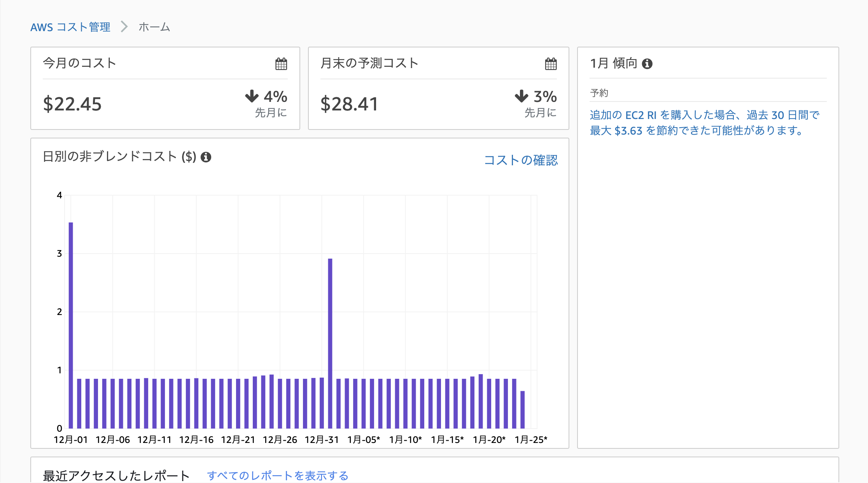Click ホーム breadcrumb item

[154, 27]
